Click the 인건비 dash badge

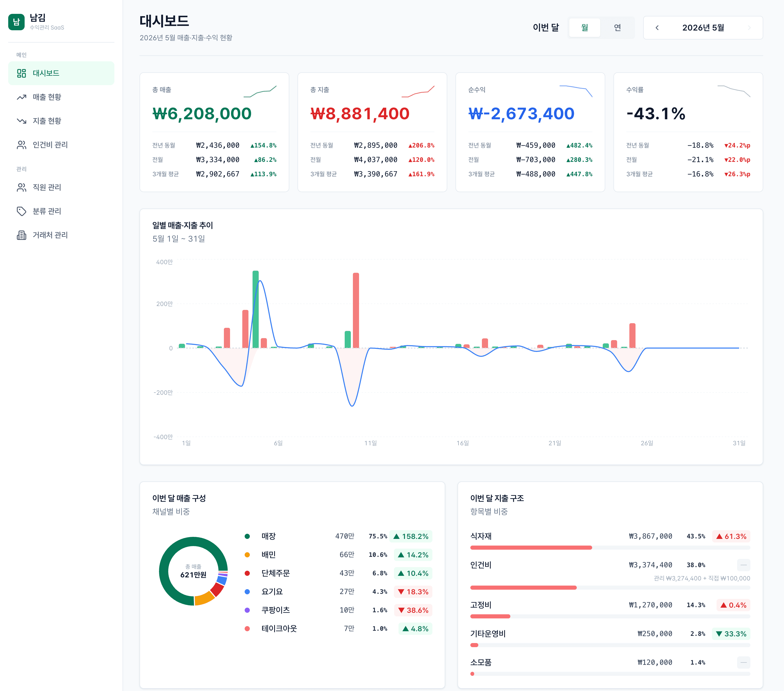click(x=743, y=565)
